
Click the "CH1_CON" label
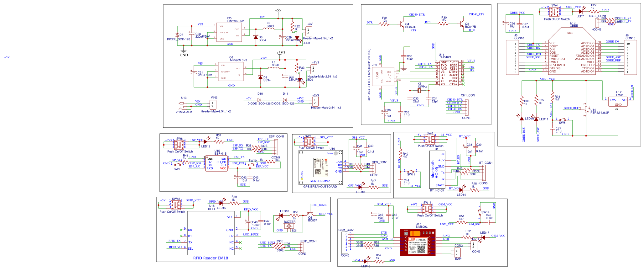click(468, 95)
